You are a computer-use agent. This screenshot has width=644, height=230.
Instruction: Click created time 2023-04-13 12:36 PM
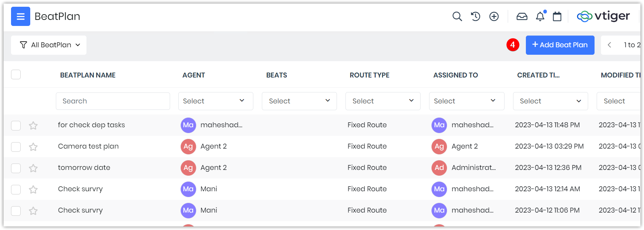point(548,167)
